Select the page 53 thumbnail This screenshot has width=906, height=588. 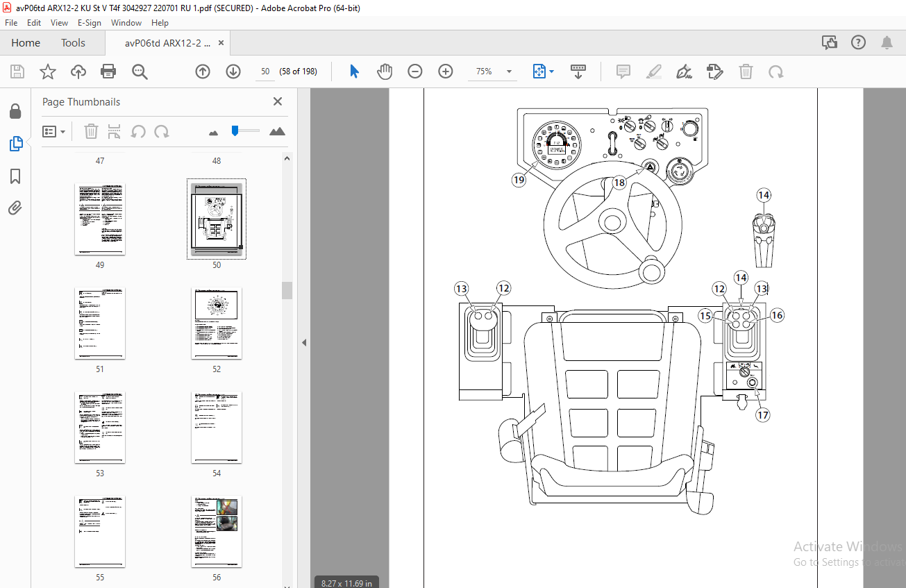click(100, 428)
